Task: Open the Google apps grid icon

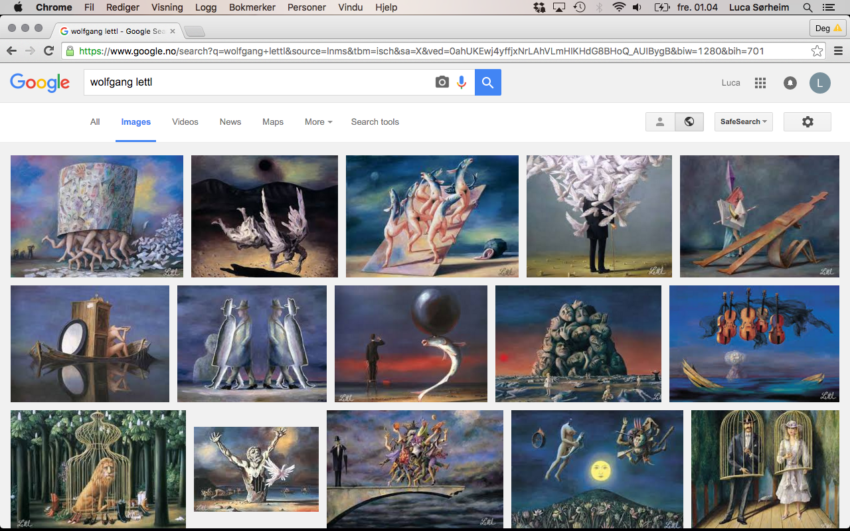Action: click(760, 83)
